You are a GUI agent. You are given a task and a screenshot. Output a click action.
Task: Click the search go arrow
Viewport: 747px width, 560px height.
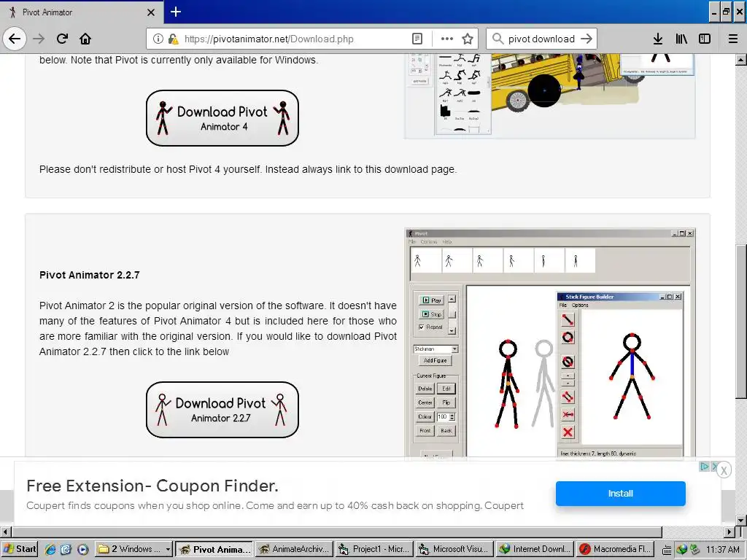[x=587, y=39]
